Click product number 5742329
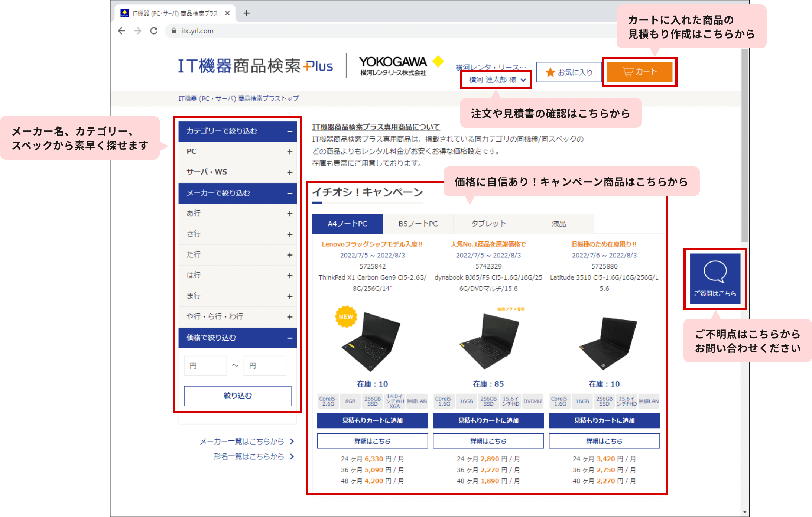Viewport: 812px width, 517px height. tap(488, 266)
